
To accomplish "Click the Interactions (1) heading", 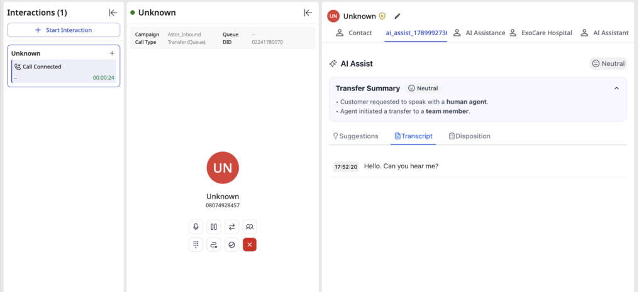I will (x=37, y=13).
